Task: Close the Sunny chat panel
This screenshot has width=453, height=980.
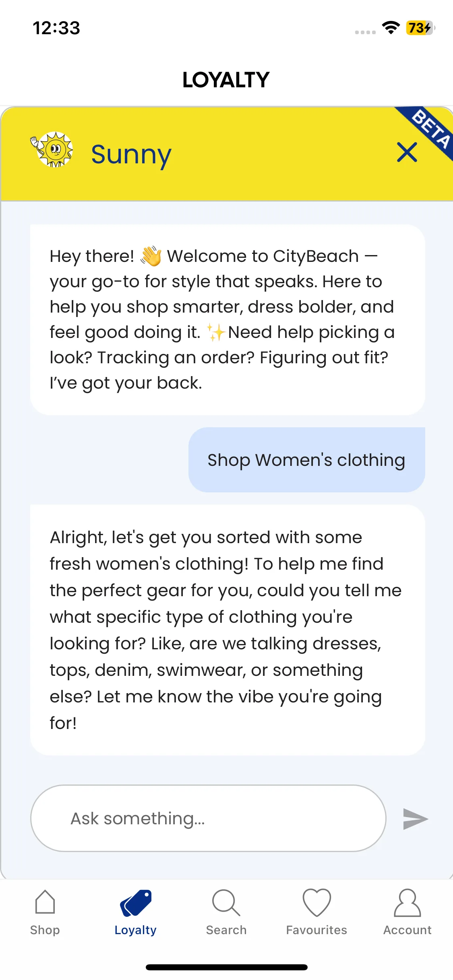Action: (x=407, y=152)
